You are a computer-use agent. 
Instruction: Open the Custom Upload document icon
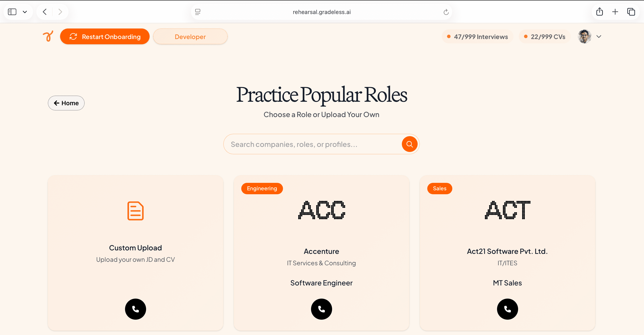point(135,211)
